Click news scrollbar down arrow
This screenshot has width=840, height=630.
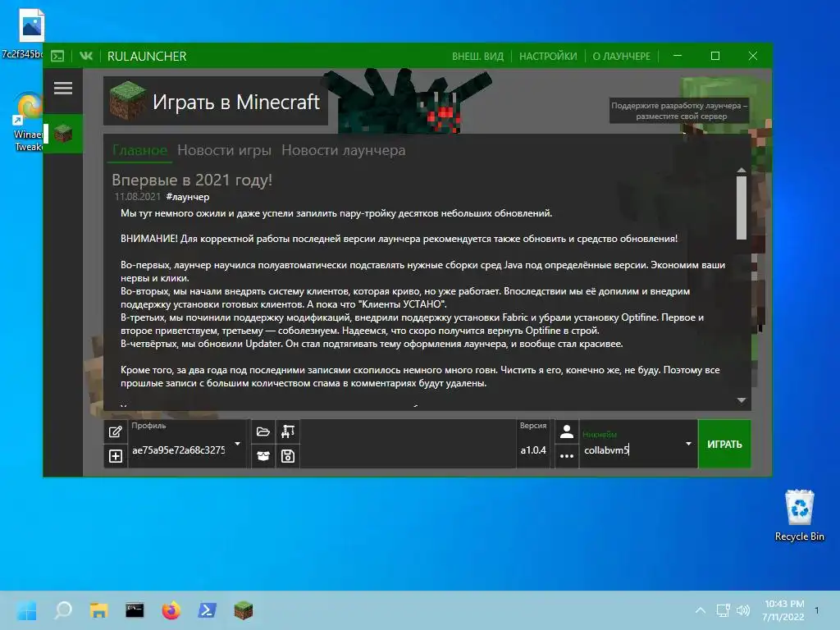click(x=742, y=400)
